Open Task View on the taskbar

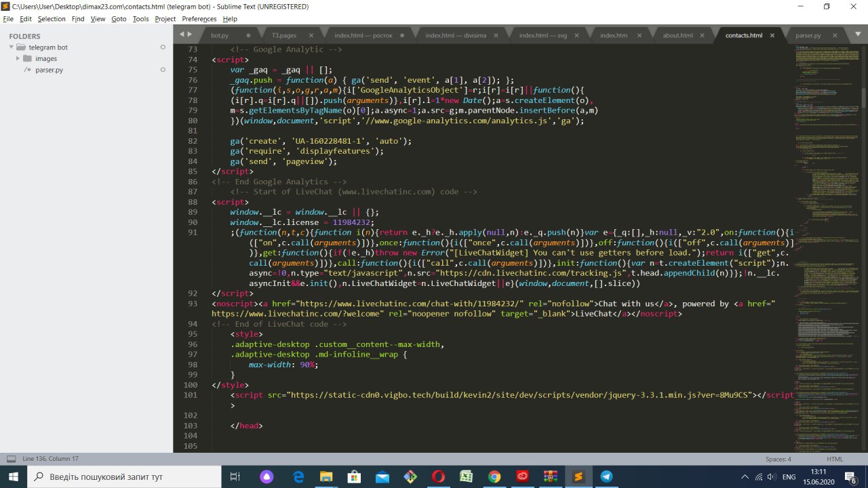coord(235,476)
